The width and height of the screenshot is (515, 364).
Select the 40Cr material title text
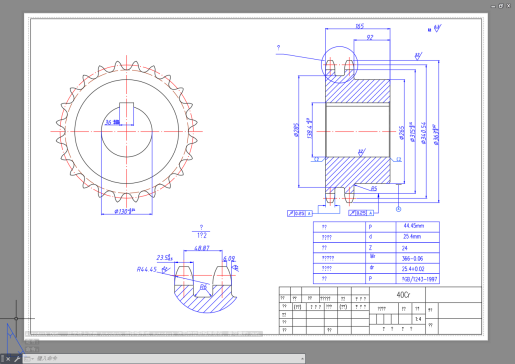tap(403, 295)
